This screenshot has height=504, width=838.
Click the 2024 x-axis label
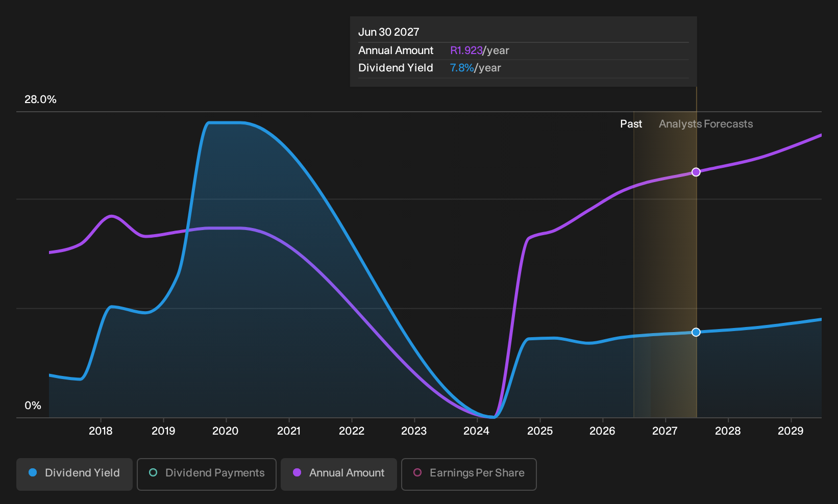(476, 431)
